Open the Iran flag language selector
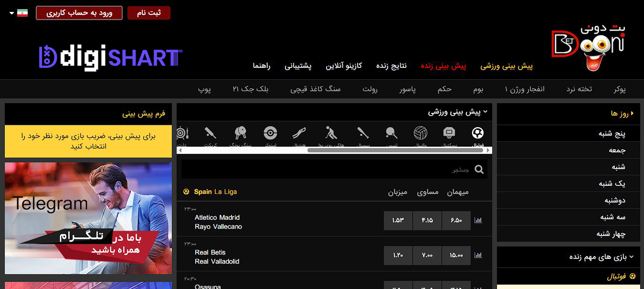 [19, 13]
